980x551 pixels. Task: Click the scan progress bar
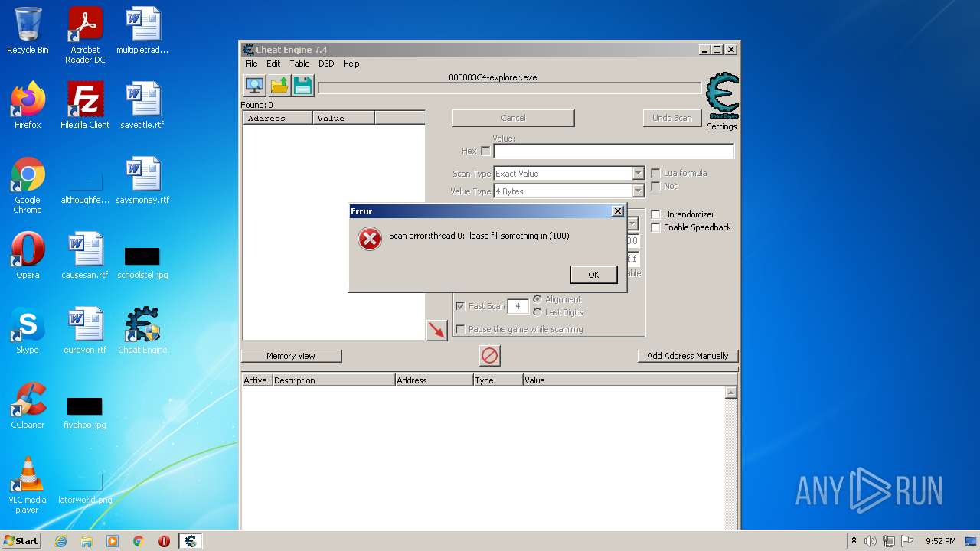point(509,88)
